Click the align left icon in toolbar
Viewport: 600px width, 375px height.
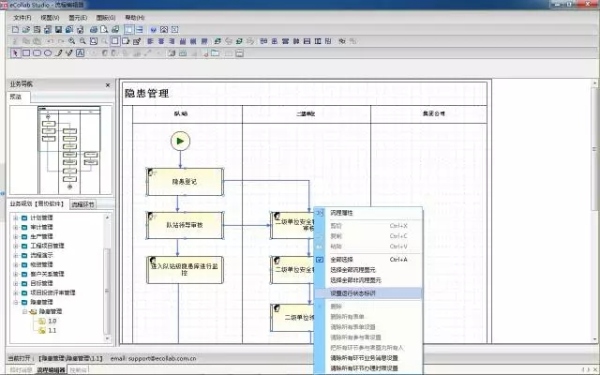[150, 41]
